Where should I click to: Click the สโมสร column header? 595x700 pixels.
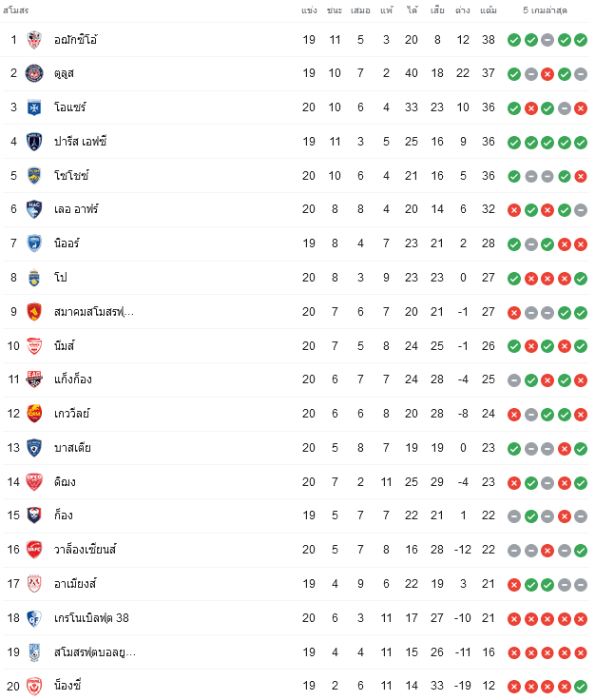click(15, 10)
